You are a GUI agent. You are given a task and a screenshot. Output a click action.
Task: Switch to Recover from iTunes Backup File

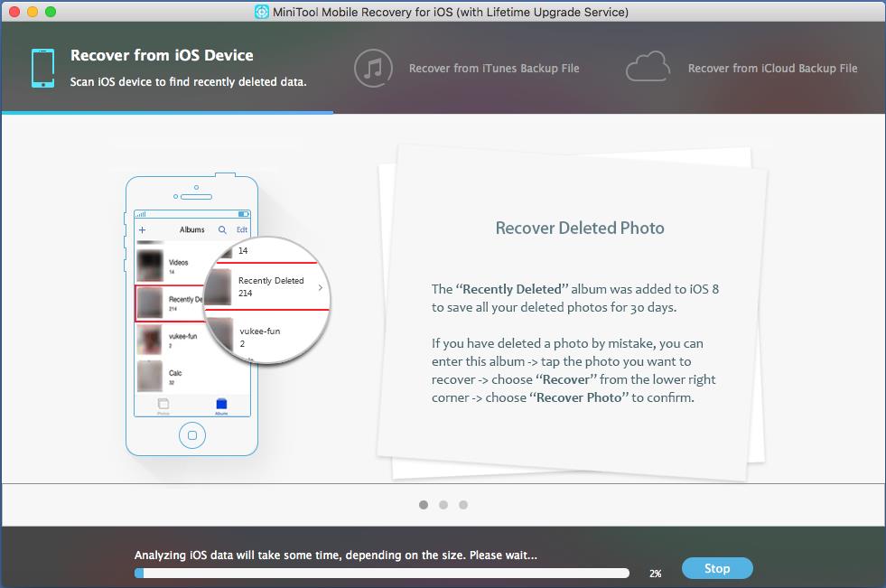(494, 69)
